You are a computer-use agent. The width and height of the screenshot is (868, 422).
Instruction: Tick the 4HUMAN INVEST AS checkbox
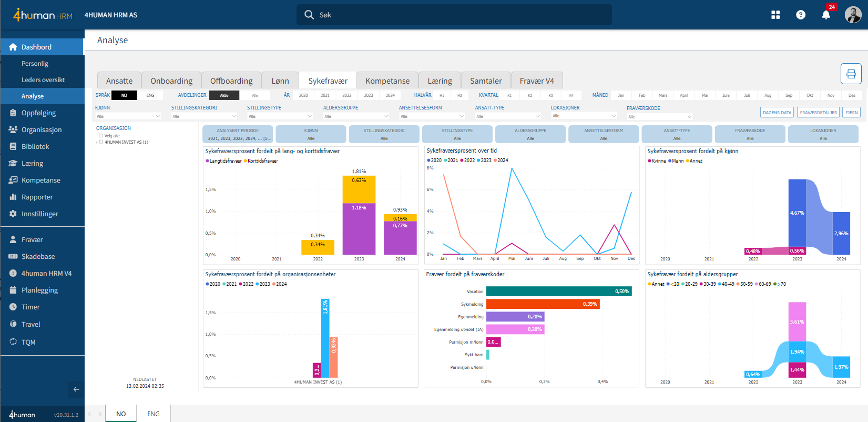tap(101, 142)
